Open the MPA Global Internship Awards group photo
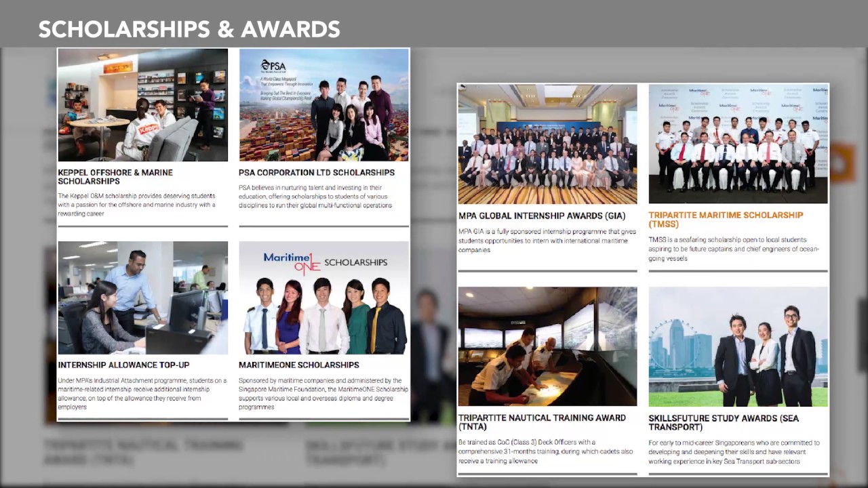This screenshot has width=868, height=488. point(547,144)
